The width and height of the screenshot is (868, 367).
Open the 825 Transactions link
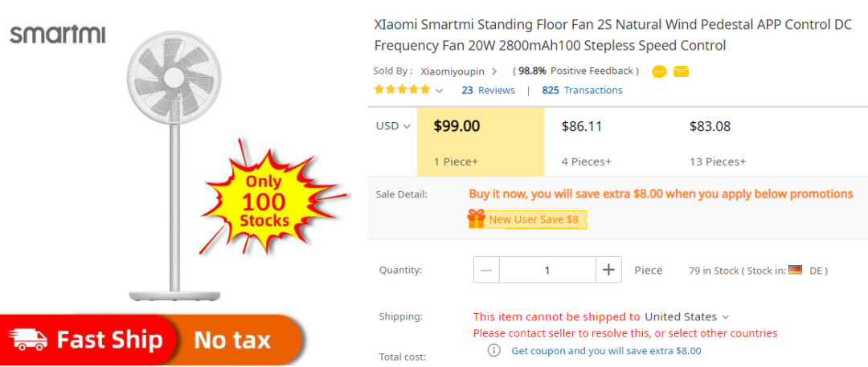(583, 90)
